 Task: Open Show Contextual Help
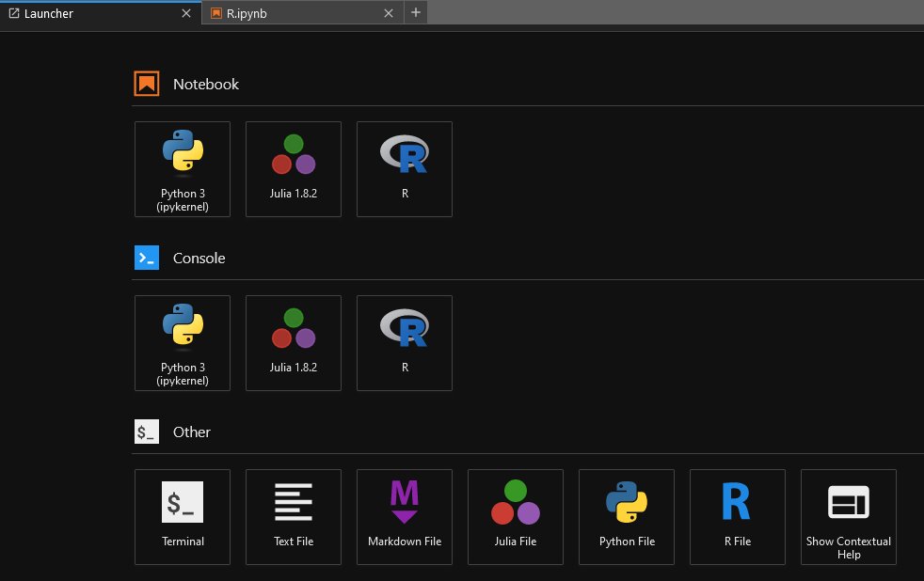point(849,517)
